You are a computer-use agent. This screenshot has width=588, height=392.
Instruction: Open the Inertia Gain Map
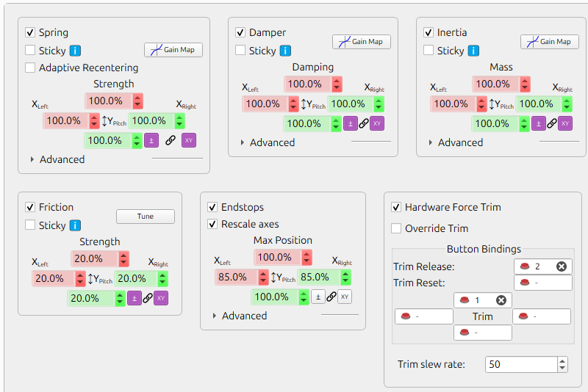tap(550, 42)
